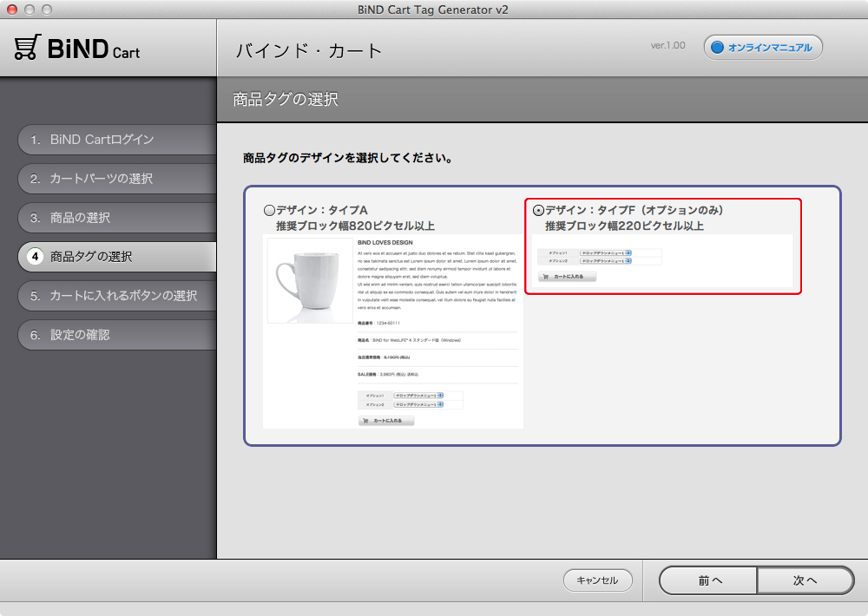Select radio button デザイン:タイプF (オプションのみ)

coord(538,210)
